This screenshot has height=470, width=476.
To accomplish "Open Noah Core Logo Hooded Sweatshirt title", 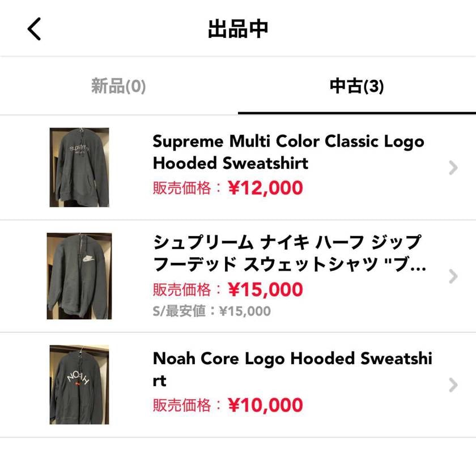I will click(292, 369).
